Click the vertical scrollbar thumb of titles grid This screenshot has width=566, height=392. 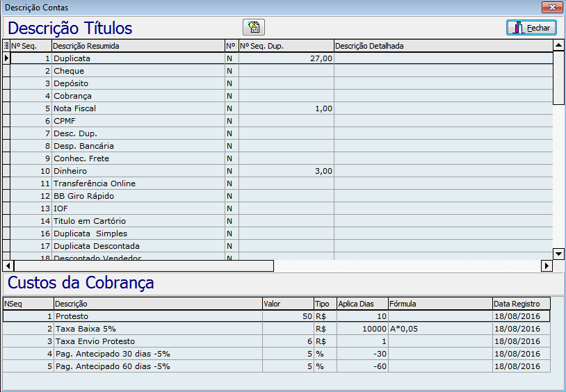558,78
